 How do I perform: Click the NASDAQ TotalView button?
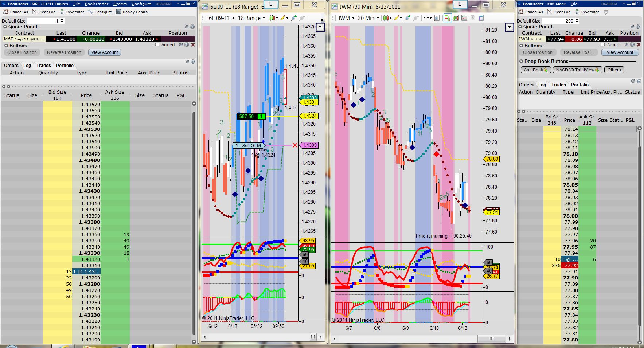pyautogui.click(x=577, y=70)
